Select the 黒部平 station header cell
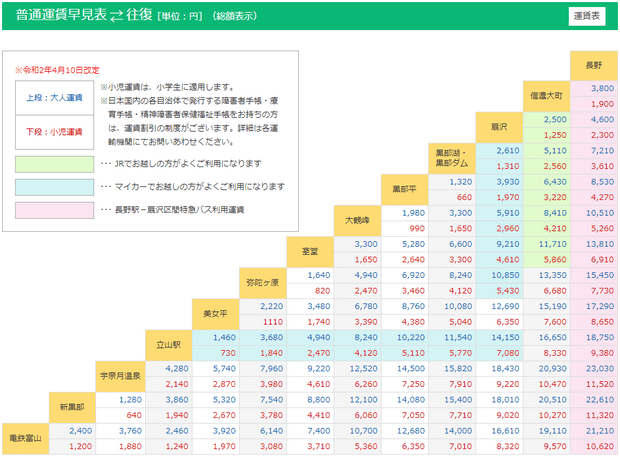Viewport: 620px width, 458px height. point(405,189)
